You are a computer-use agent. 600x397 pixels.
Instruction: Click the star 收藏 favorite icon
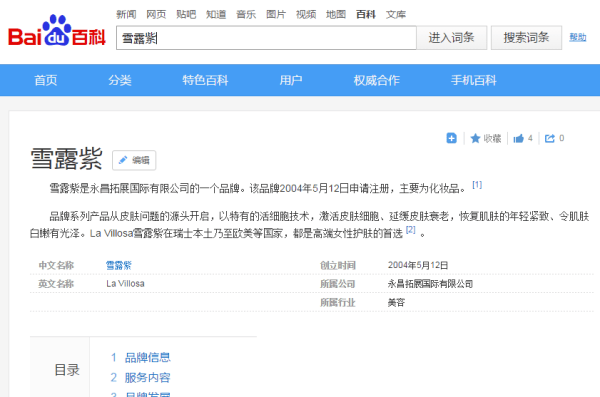(x=475, y=138)
